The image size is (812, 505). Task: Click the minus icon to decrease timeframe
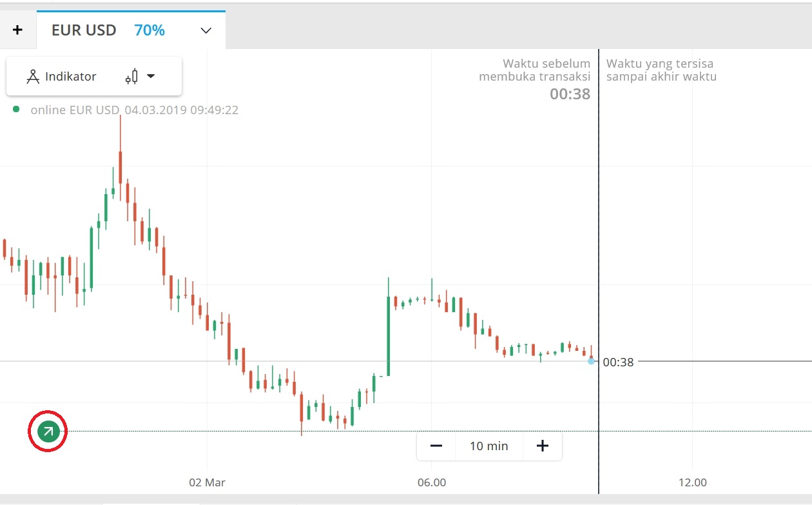point(436,446)
